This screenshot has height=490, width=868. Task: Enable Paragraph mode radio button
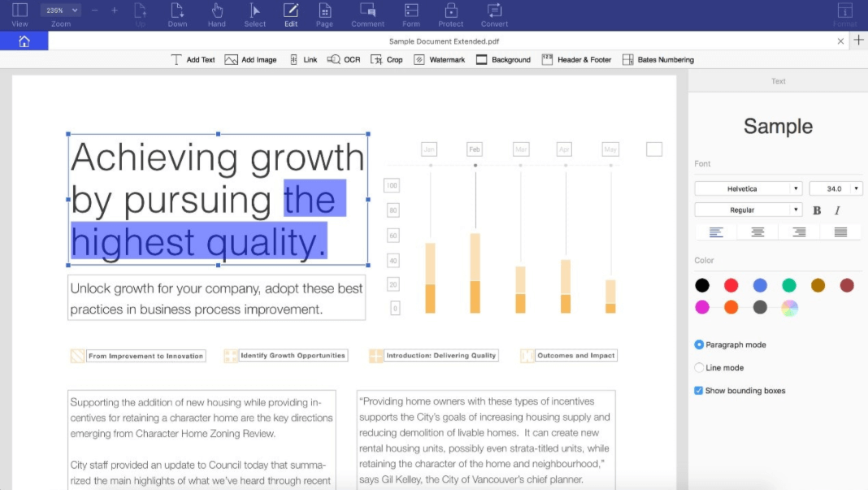699,345
